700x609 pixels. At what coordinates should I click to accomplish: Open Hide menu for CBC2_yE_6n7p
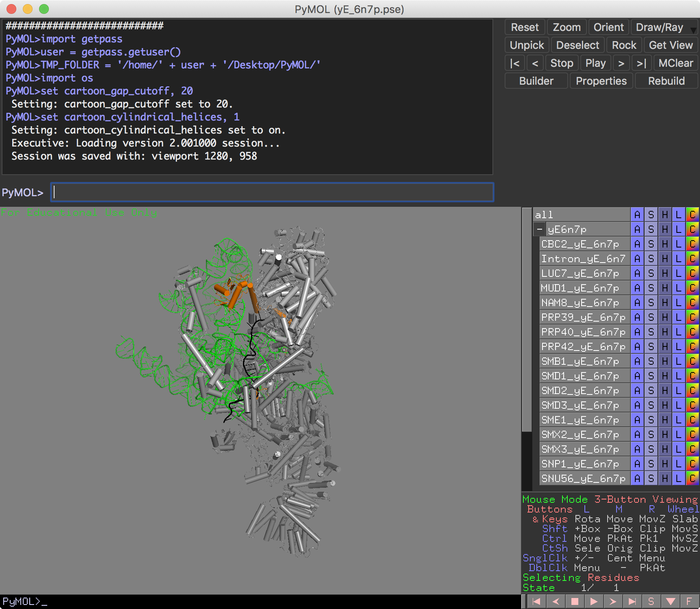pos(665,244)
